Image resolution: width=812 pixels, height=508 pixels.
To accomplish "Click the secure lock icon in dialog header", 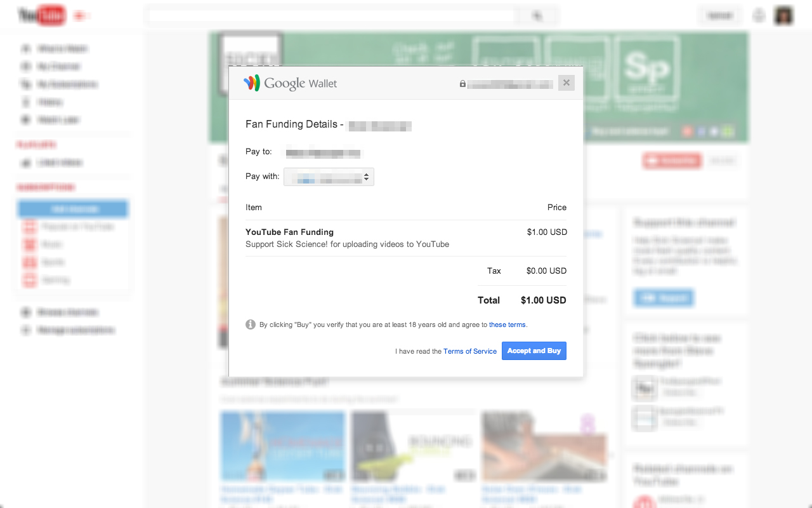I will [x=462, y=84].
